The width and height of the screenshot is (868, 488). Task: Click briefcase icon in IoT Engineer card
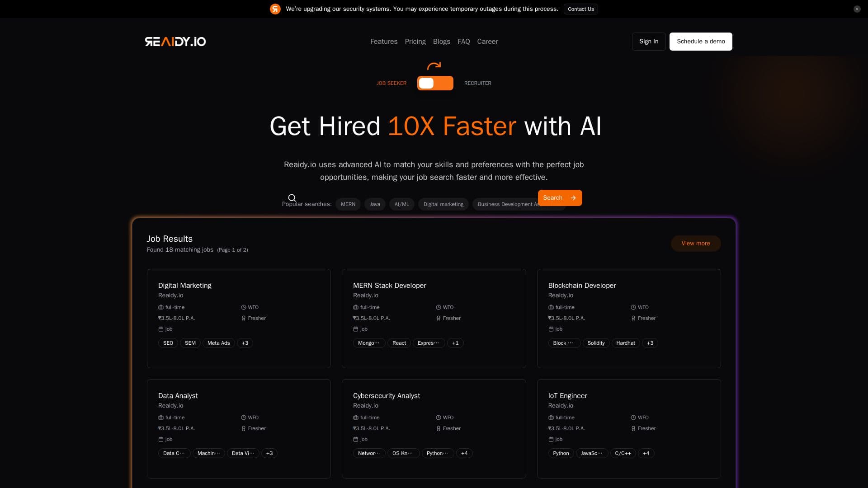click(x=551, y=418)
